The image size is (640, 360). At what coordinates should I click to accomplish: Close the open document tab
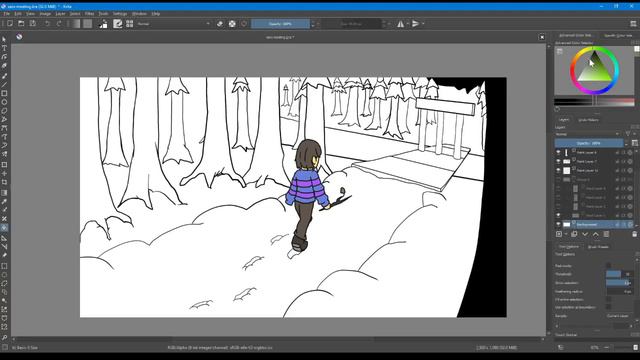click(542, 37)
